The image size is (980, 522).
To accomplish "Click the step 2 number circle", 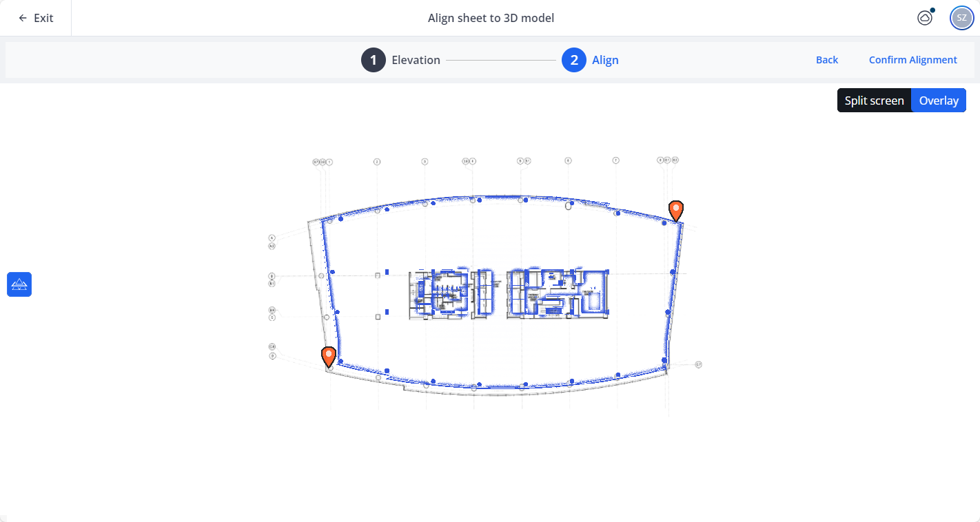I will (x=573, y=60).
